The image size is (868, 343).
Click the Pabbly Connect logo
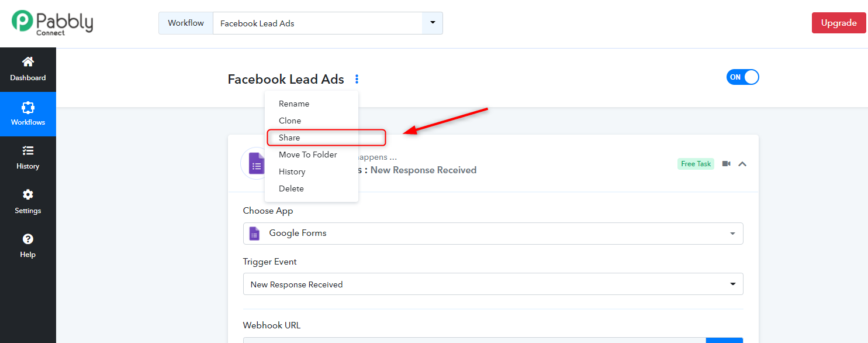pyautogui.click(x=51, y=23)
